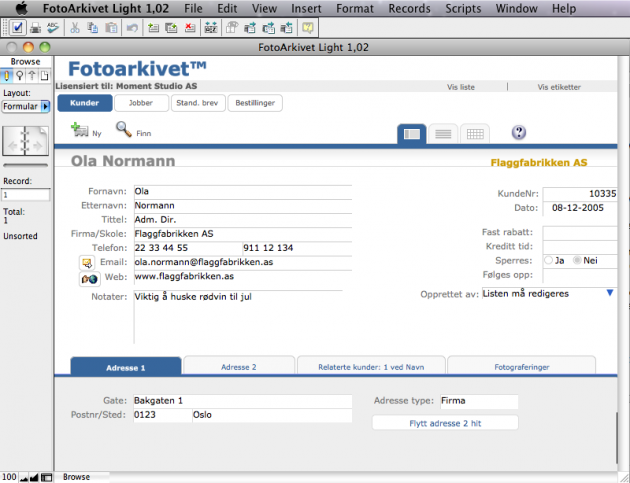Click the record slider bar under book
Viewport: 630px width, 483px height.
(26, 165)
